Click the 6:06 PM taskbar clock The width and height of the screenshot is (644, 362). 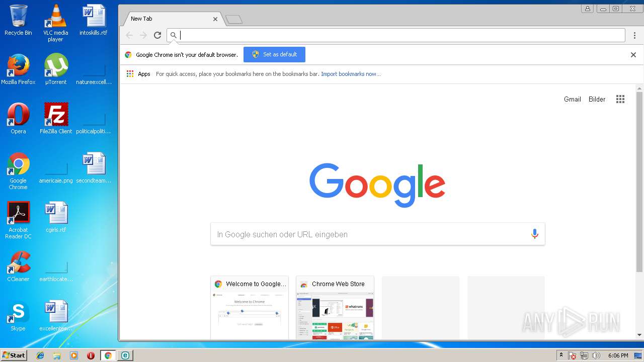[x=618, y=355]
